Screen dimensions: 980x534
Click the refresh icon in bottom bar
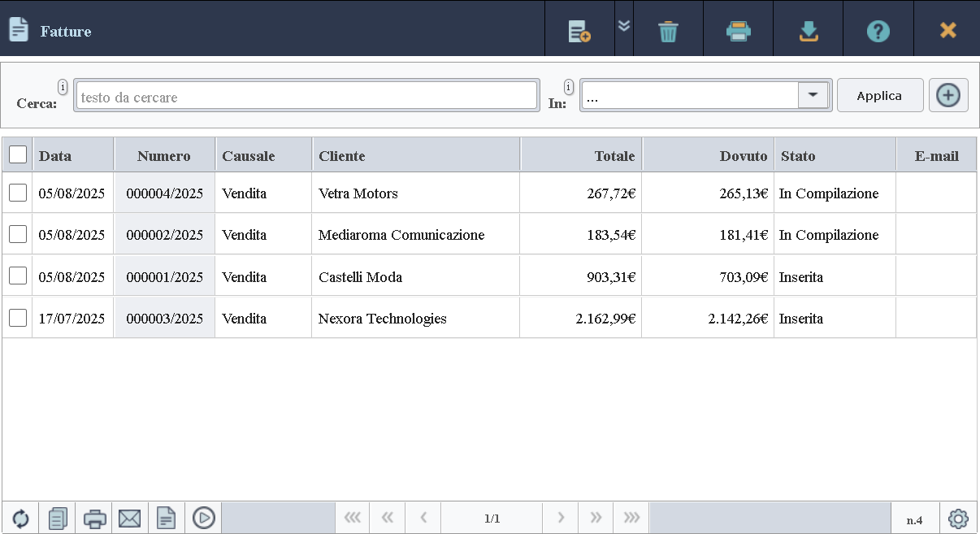point(20,518)
